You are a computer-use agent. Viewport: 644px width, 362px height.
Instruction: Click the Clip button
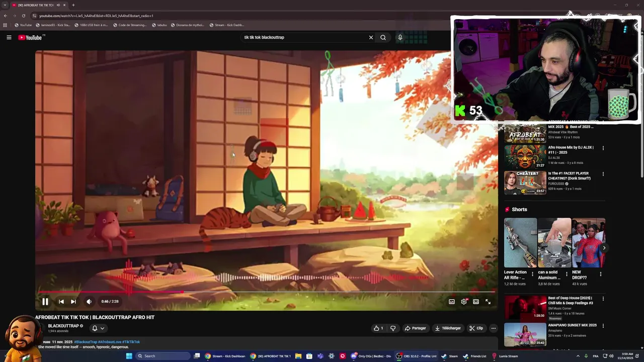coord(476,328)
